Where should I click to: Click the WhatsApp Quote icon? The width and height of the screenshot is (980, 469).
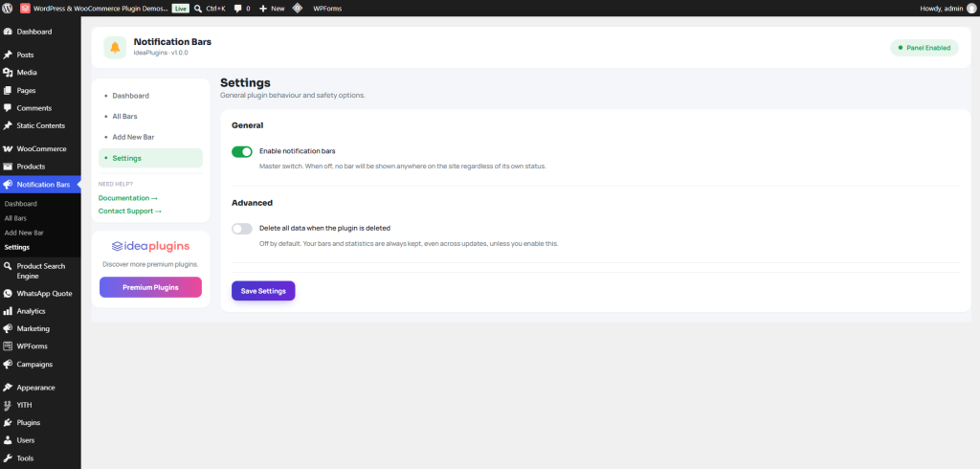pos(8,293)
